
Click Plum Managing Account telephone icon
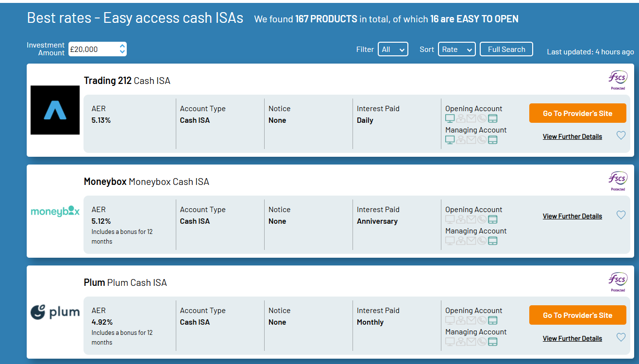point(482,342)
